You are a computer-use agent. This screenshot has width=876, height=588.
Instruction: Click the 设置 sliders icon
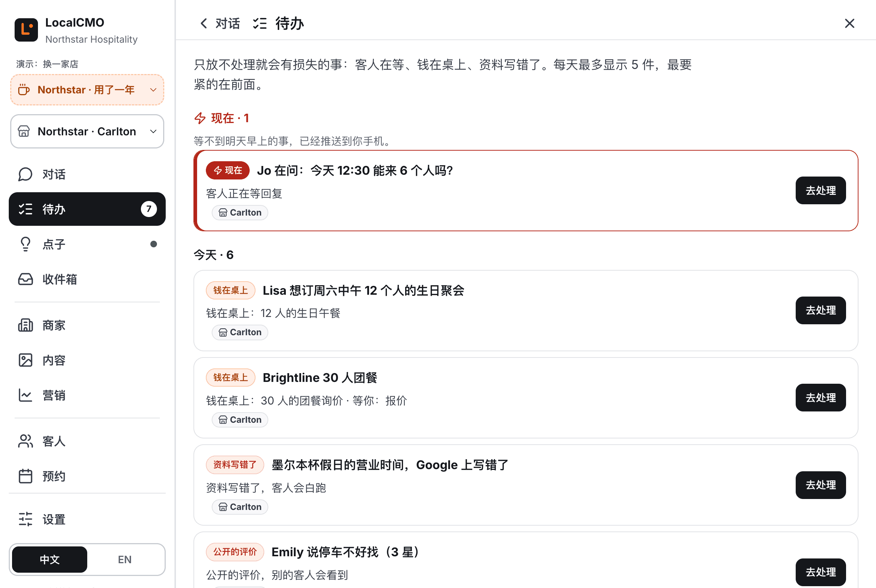26,519
